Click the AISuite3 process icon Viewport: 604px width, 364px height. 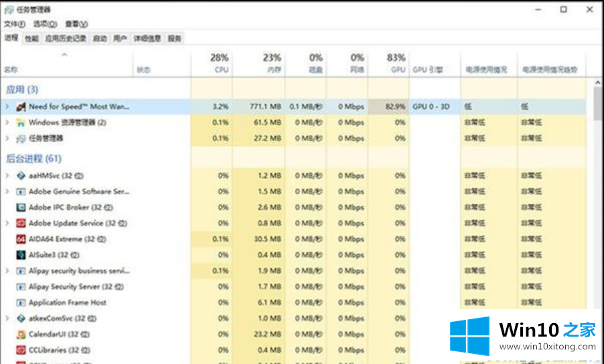pyautogui.click(x=21, y=255)
